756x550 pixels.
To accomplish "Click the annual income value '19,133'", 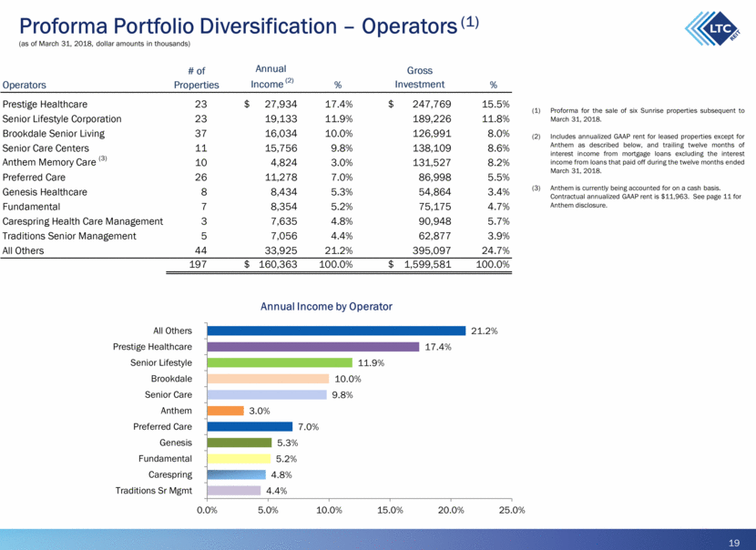I will (x=281, y=118).
